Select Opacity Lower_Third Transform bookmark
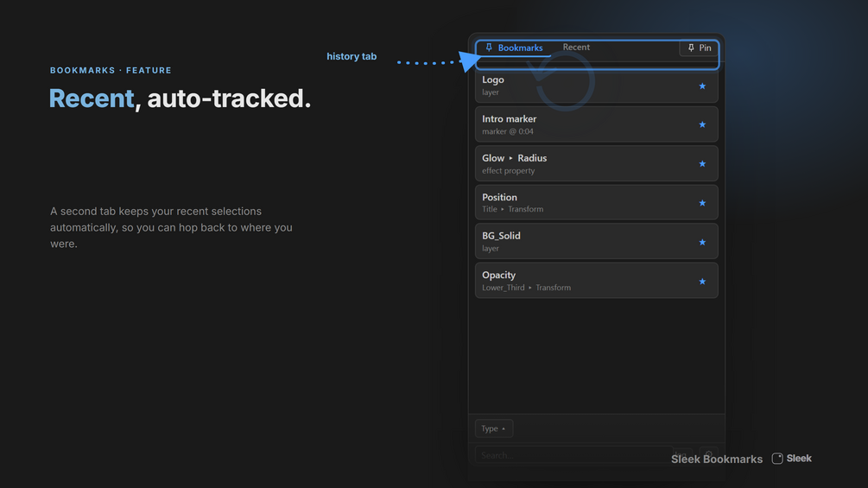The height and width of the screenshot is (488, 868). tap(596, 281)
